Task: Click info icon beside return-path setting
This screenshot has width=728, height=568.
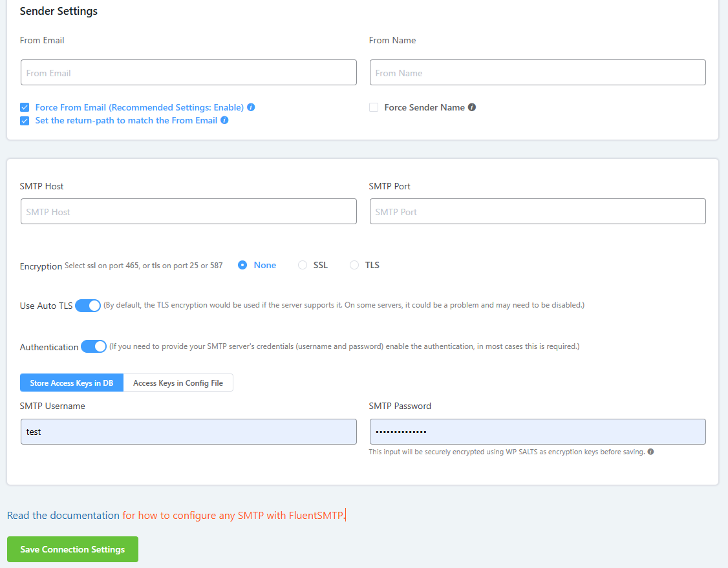Action: [224, 120]
